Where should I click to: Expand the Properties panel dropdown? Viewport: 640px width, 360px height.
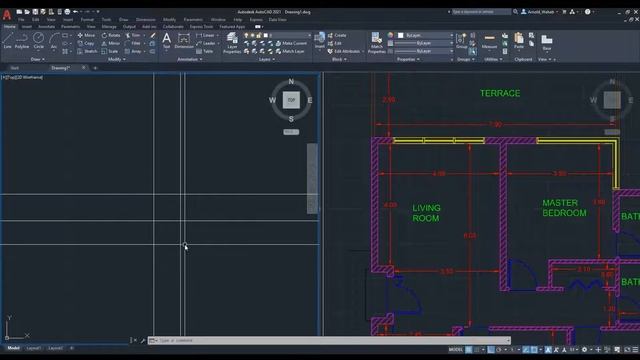coord(408,60)
